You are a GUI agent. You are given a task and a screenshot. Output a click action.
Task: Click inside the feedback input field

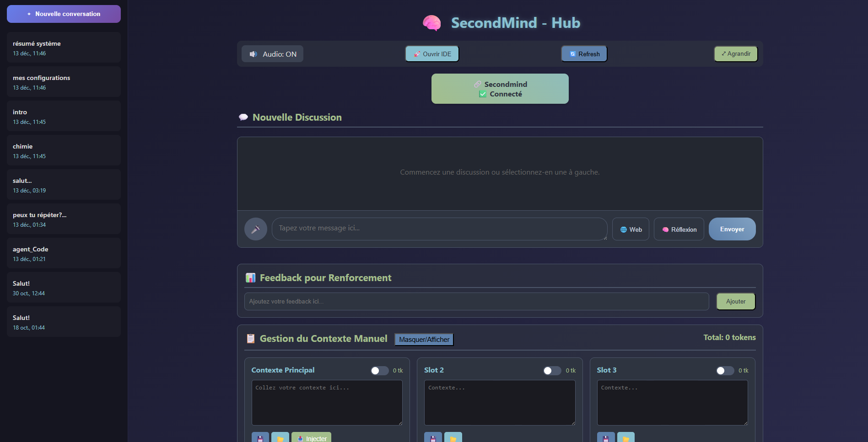coord(476,301)
